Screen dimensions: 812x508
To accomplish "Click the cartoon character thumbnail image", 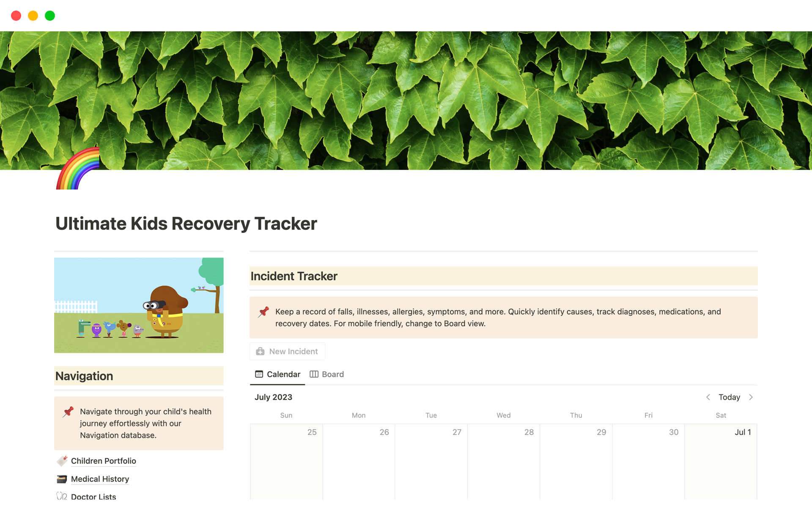I will click(x=139, y=304).
